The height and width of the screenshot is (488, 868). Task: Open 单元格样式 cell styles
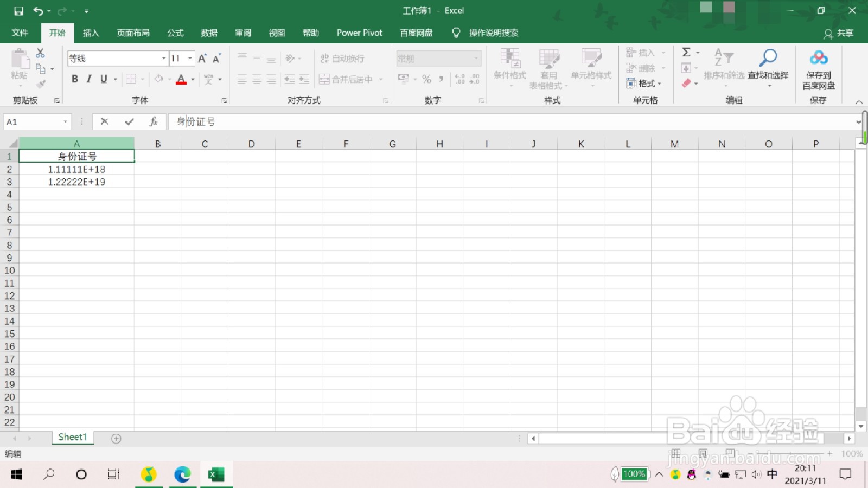pos(591,69)
